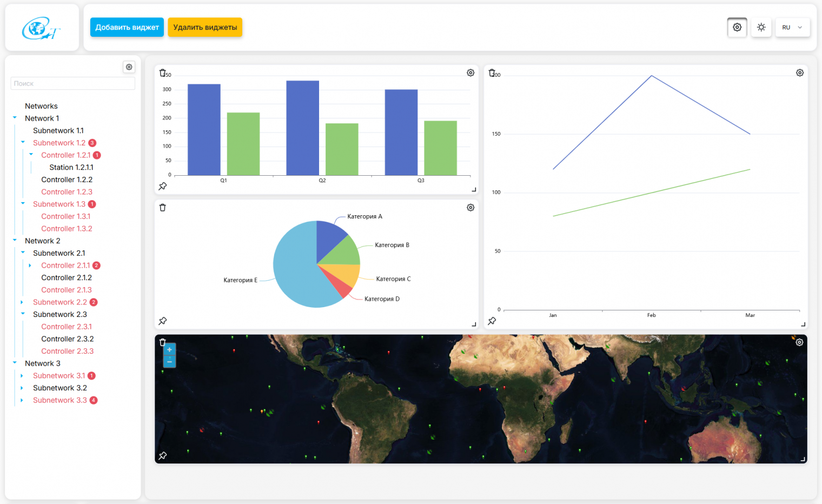The image size is (822, 504).
Task: Open settings gear on the line chart widget
Action: coord(800,73)
